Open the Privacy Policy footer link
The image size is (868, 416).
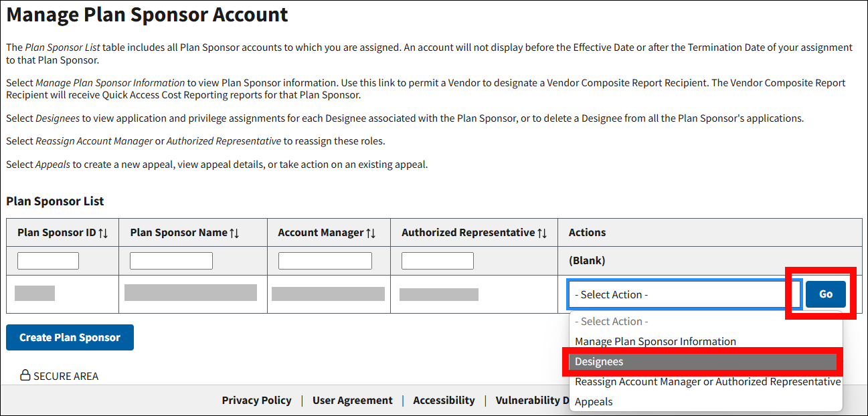[256, 401]
